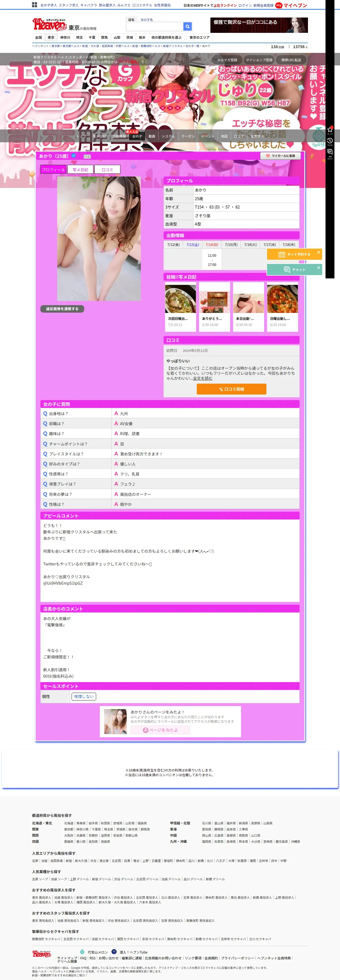The height and width of the screenshot is (980, 340).
Task: Expand 他の都道府県を選ぶ selector
Action: pos(166,37)
